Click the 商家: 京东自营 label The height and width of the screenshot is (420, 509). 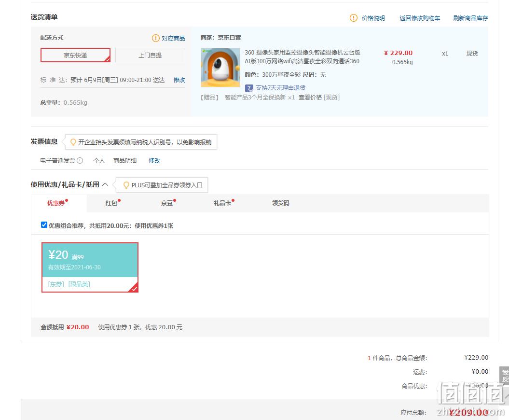[x=221, y=38]
